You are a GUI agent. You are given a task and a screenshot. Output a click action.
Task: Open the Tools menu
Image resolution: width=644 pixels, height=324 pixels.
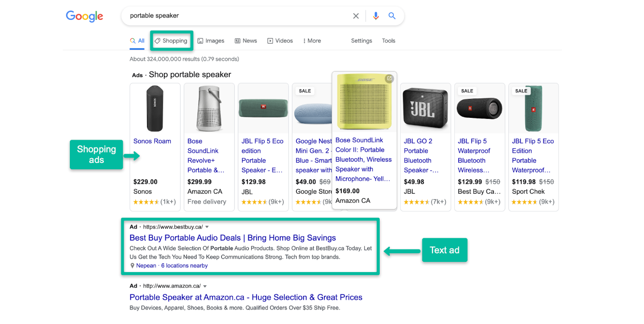click(x=388, y=41)
